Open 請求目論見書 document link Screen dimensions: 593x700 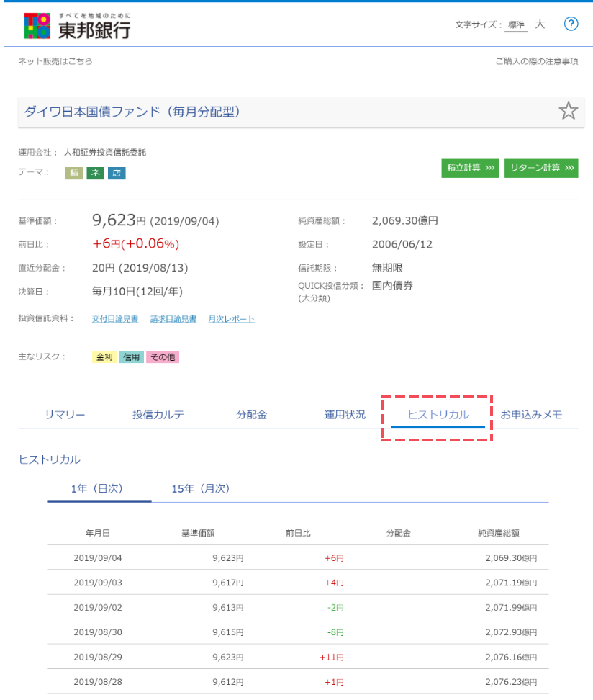point(173,319)
